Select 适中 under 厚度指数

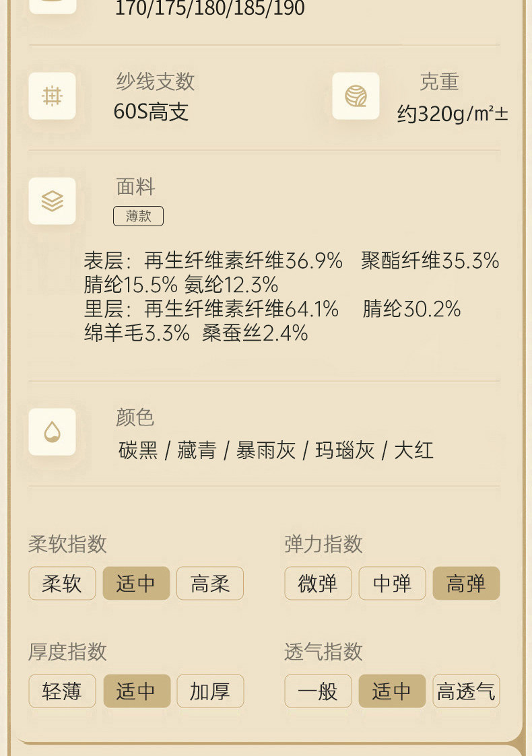(x=136, y=691)
